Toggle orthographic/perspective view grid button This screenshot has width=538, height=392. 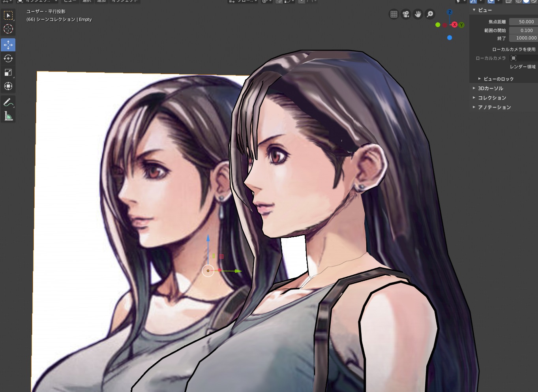coord(394,15)
